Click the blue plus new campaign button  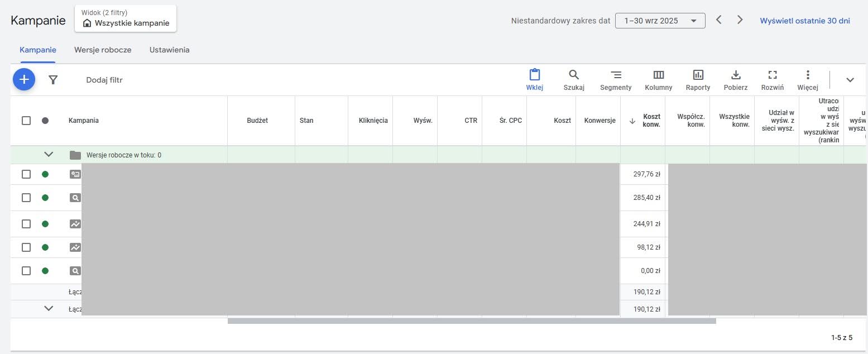[24, 80]
